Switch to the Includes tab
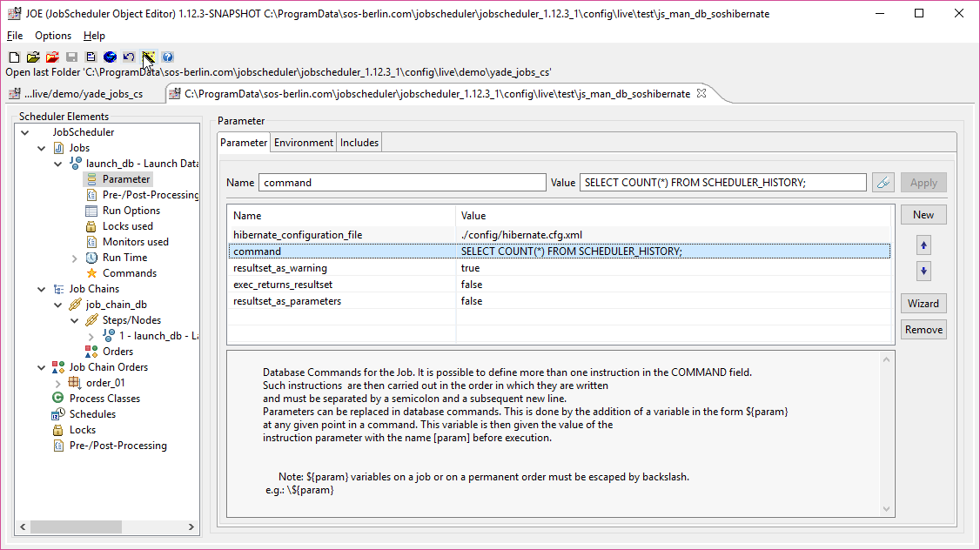980x550 pixels. pos(359,143)
